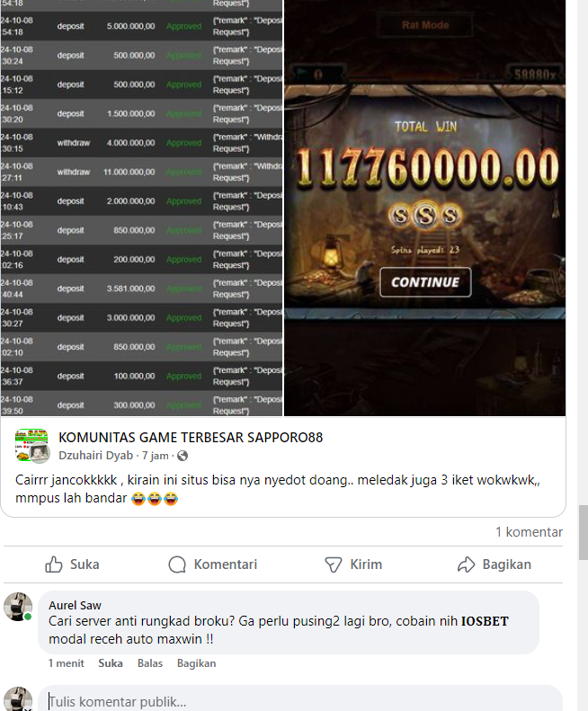Viewport: 588px width, 711px height.
Task: Open the KOMUNITAS GAME TERBESAR SAPPORO88 group
Action: (191, 438)
